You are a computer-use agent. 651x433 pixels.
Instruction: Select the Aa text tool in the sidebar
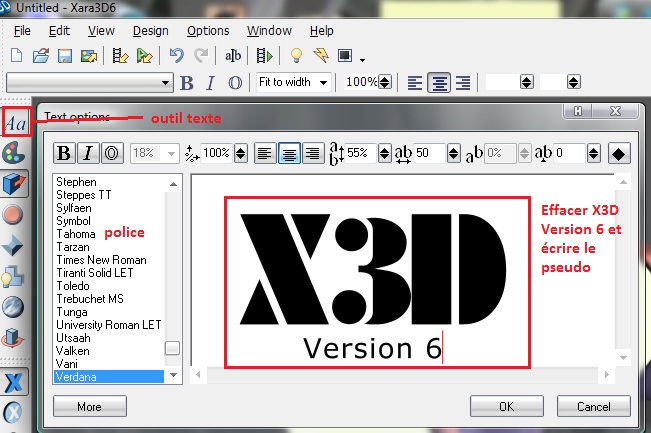coord(17,122)
